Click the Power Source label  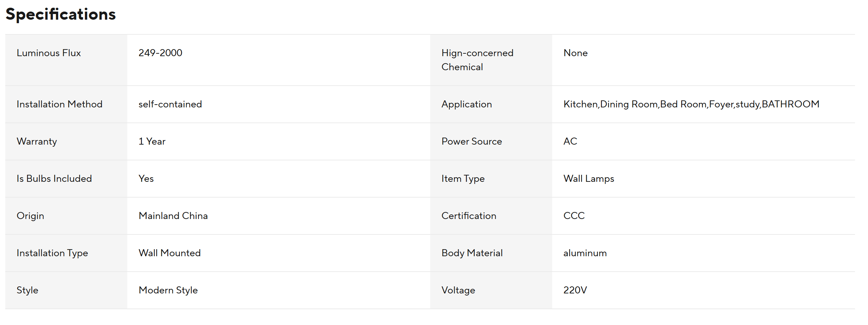472,141
